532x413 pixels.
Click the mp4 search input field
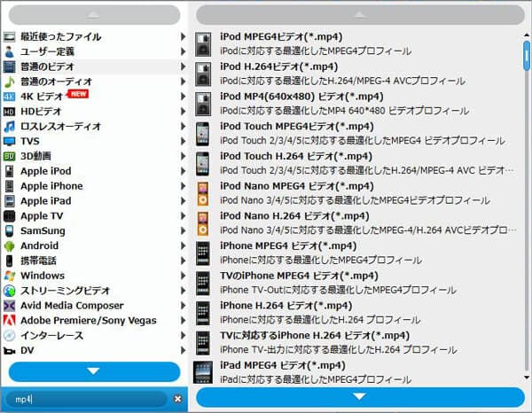pyautogui.click(x=87, y=399)
